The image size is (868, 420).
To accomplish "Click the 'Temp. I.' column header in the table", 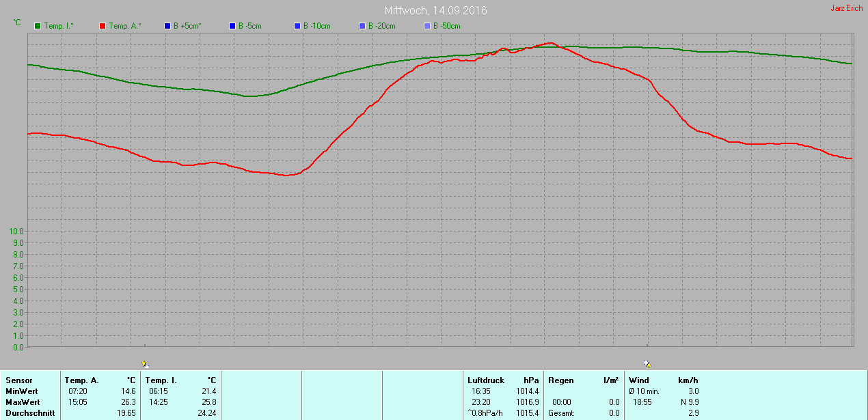I will click(x=161, y=380).
